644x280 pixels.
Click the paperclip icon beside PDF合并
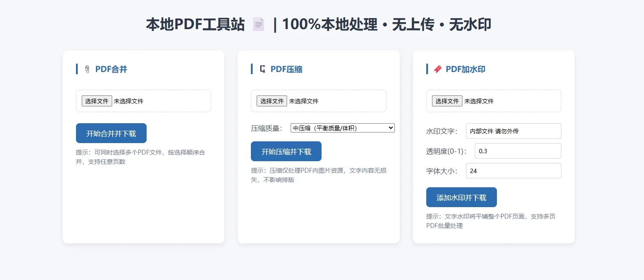[87, 69]
